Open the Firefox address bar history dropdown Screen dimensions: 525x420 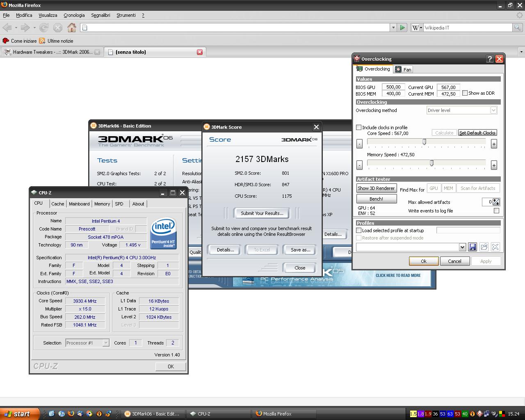pos(393,27)
